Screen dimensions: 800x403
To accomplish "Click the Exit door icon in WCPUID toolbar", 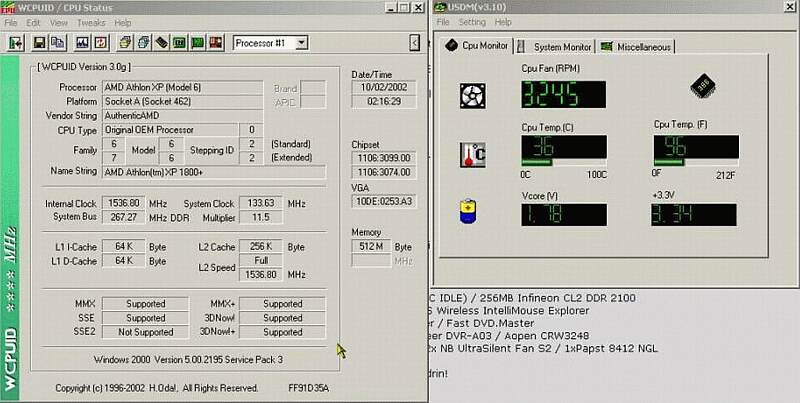I will click(x=16, y=43).
